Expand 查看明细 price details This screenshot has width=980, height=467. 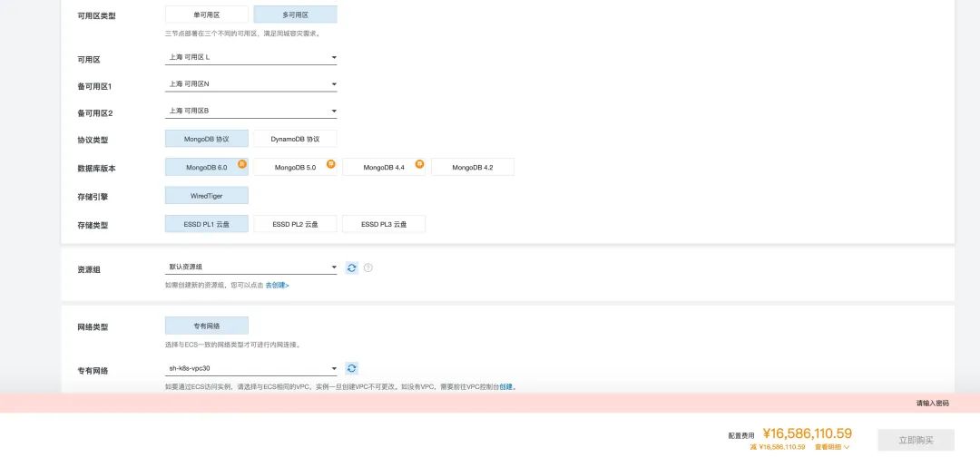[x=831, y=447]
